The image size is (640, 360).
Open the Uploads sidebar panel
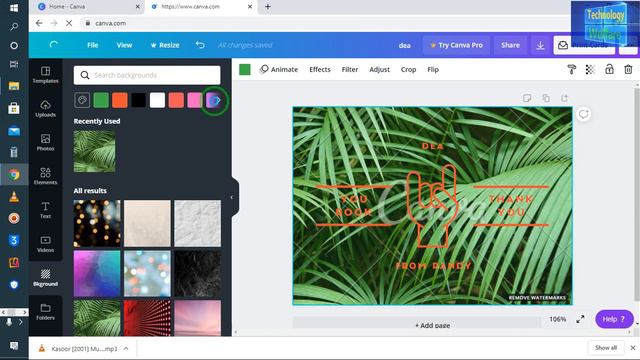pos(45,109)
